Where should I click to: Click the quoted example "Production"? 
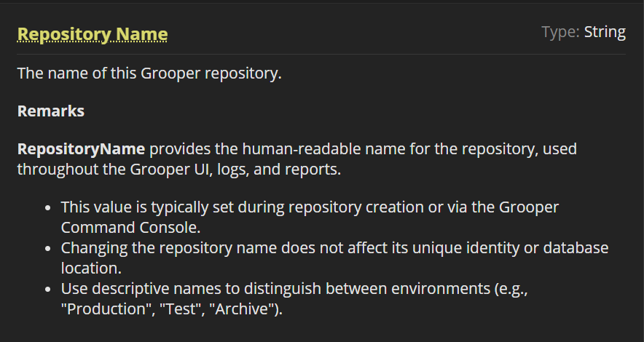click(101, 308)
